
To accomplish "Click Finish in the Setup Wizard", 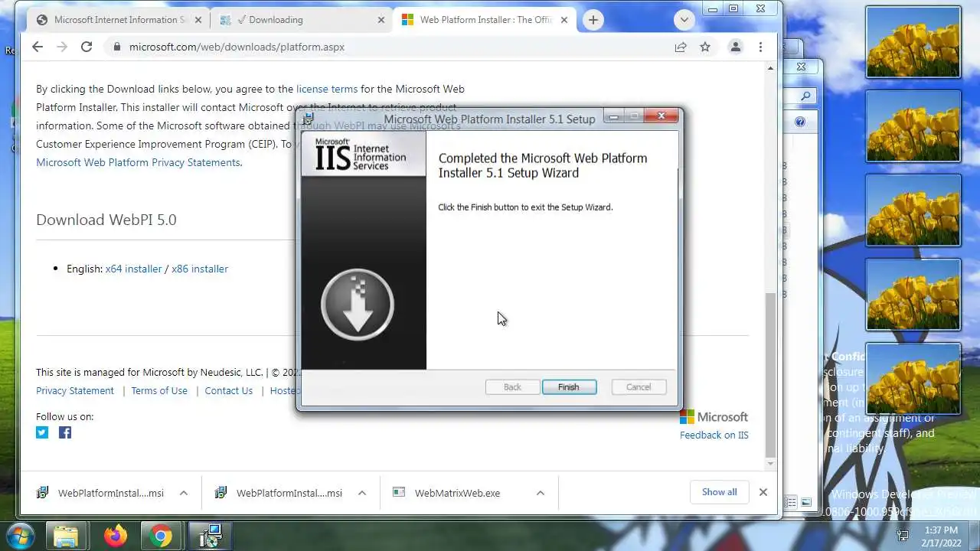I will click(568, 387).
